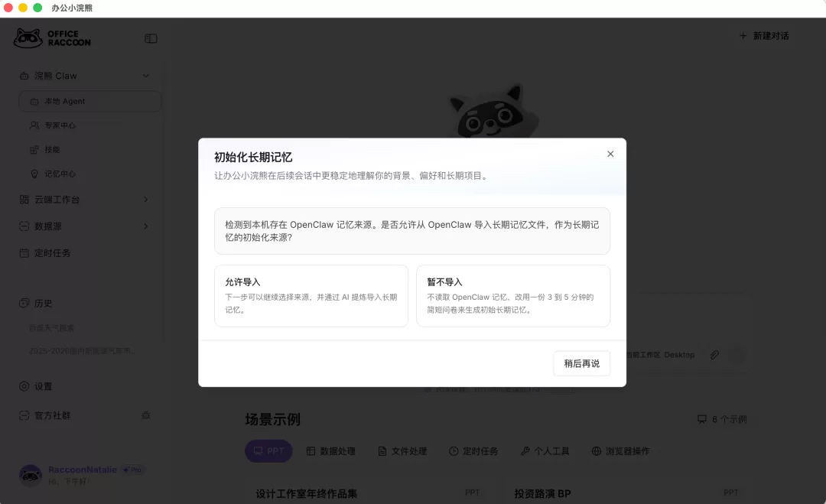Click the 当前工作区 Desktop selector

[660, 354]
